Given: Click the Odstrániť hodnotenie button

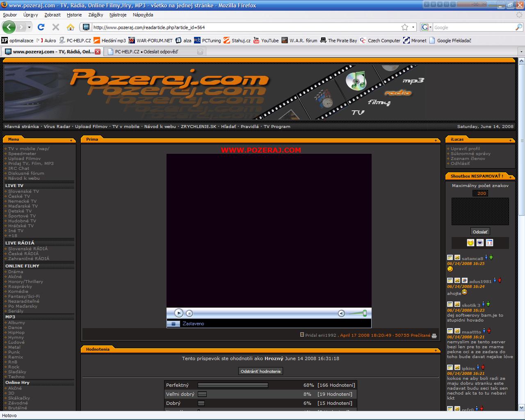Looking at the screenshot, I should 261,371.
